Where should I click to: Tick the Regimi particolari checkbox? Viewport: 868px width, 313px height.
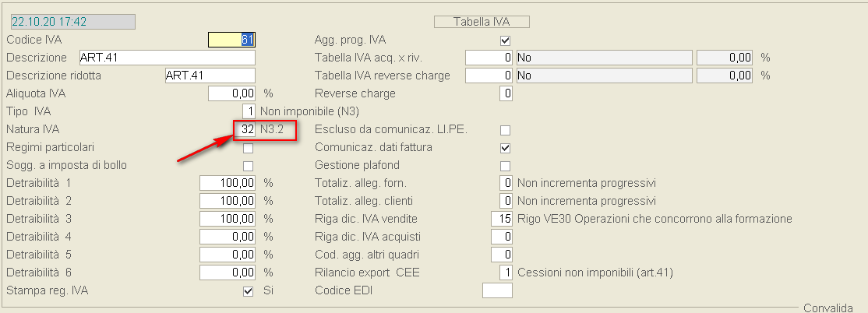(x=248, y=147)
